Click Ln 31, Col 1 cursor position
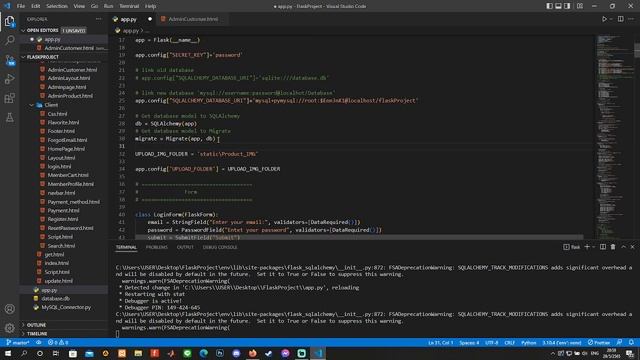The height and width of the screenshot is (360, 640). [440, 342]
